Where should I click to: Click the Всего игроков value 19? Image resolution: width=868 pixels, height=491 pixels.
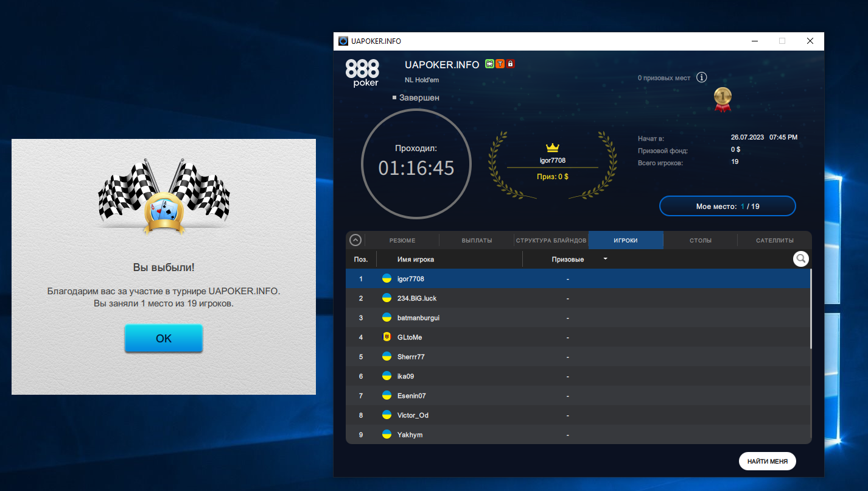click(735, 161)
